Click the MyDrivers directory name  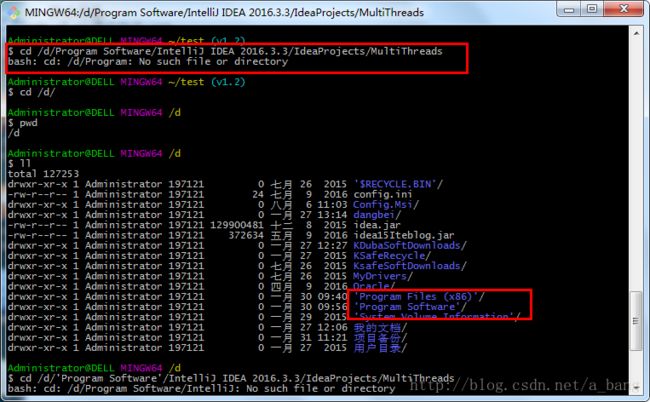[x=383, y=276]
